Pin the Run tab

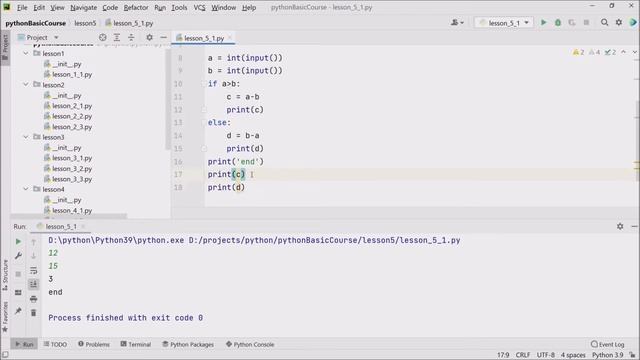click(18, 311)
